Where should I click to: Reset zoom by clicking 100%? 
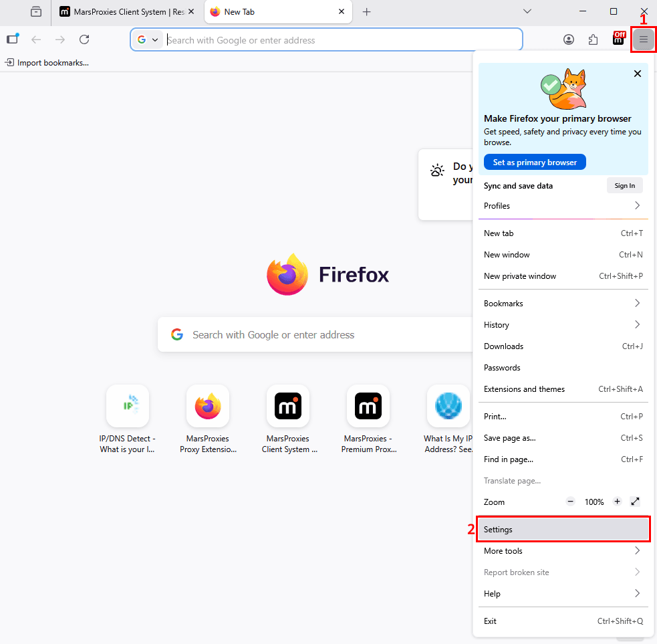pyautogui.click(x=594, y=502)
